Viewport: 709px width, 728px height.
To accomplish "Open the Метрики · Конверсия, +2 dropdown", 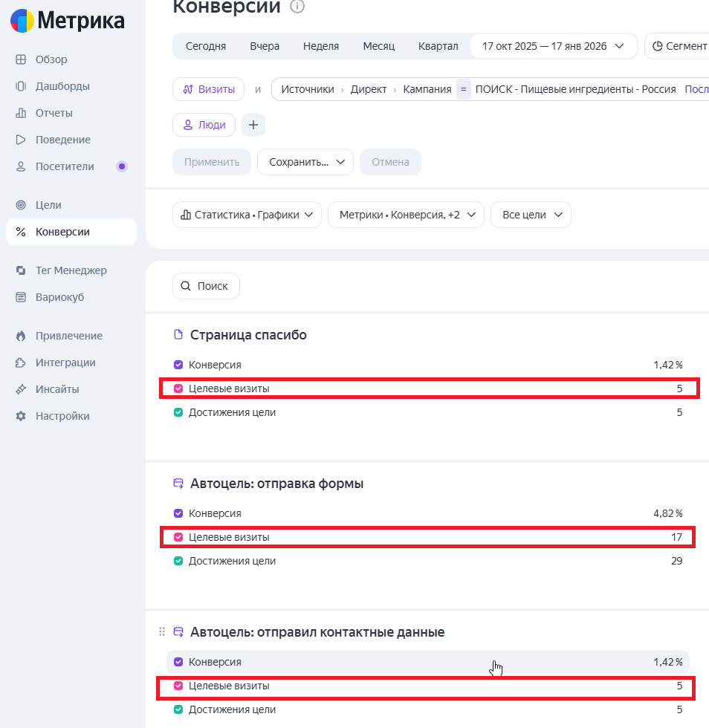I will pos(406,215).
